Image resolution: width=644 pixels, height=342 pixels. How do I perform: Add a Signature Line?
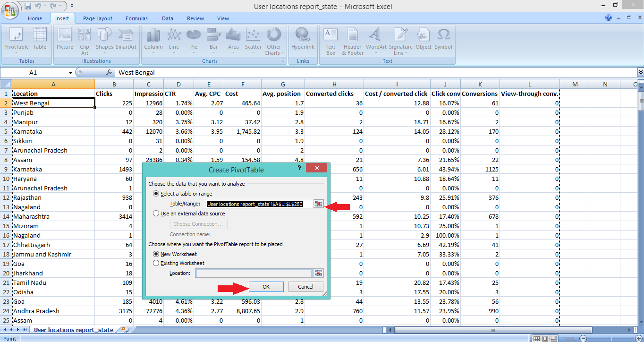point(401,42)
